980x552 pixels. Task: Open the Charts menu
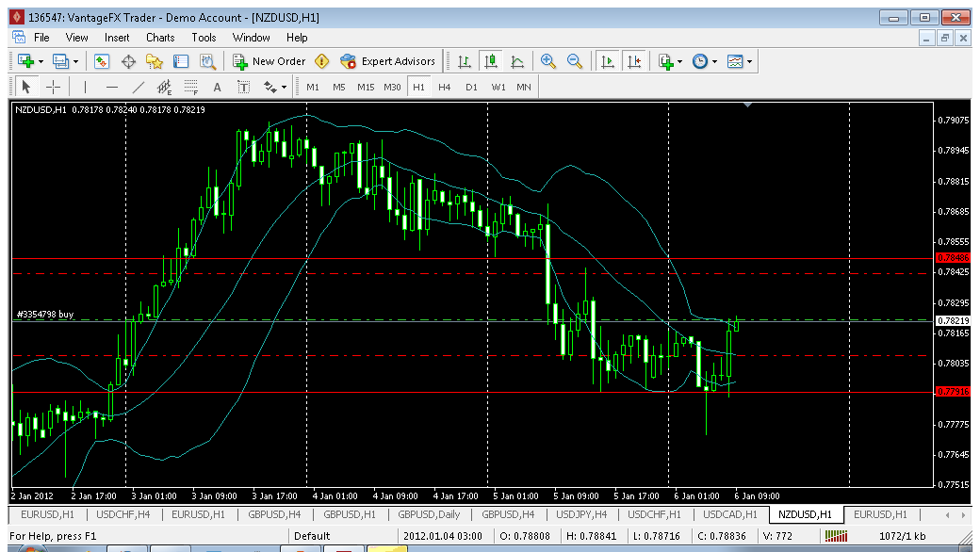click(160, 38)
